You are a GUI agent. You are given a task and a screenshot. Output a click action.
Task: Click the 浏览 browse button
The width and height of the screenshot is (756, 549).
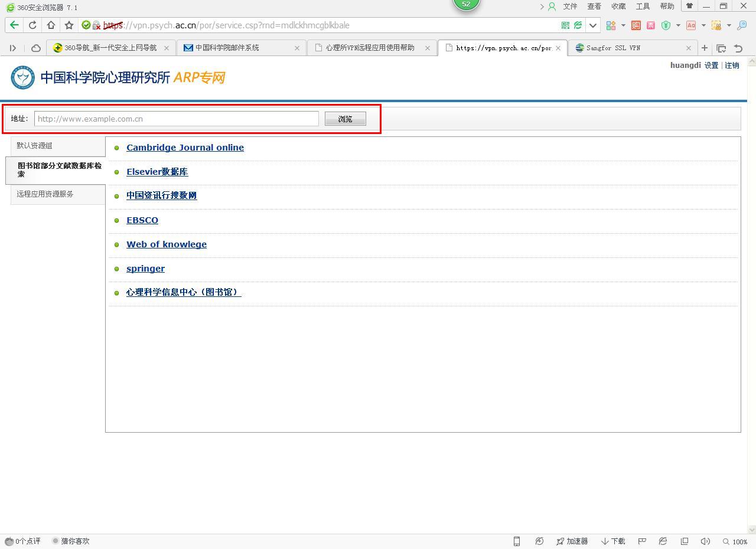[x=346, y=119]
